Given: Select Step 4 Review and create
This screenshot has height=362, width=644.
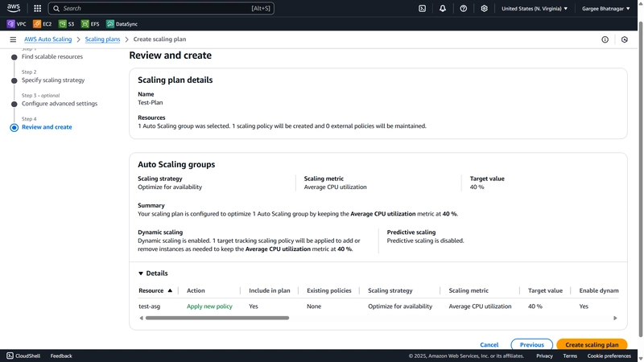Looking at the screenshot, I should [47, 127].
